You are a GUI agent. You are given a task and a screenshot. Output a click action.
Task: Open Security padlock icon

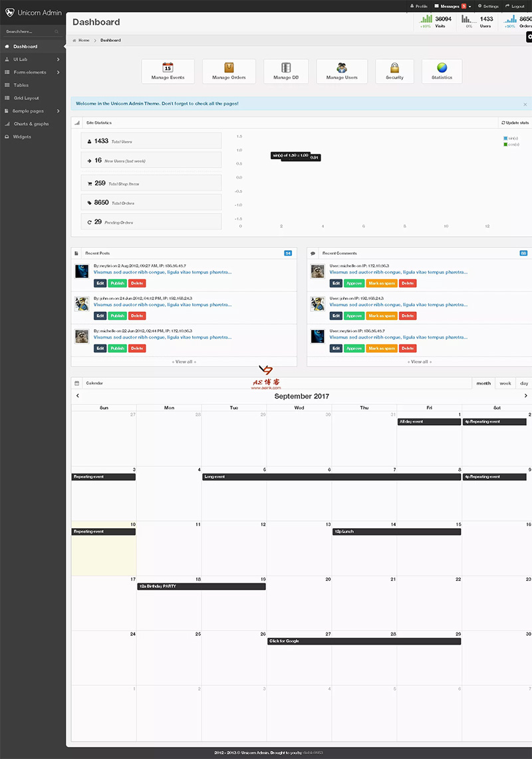tap(394, 67)
